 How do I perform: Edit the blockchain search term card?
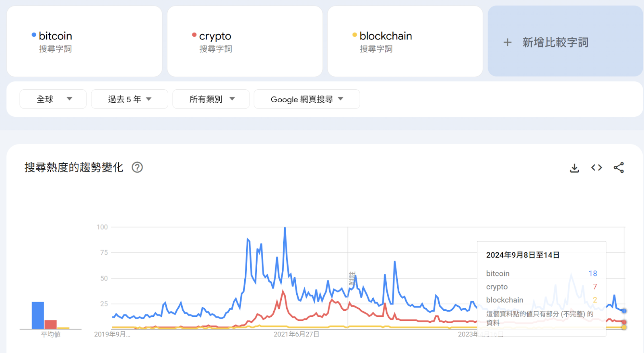click(405, 41)
